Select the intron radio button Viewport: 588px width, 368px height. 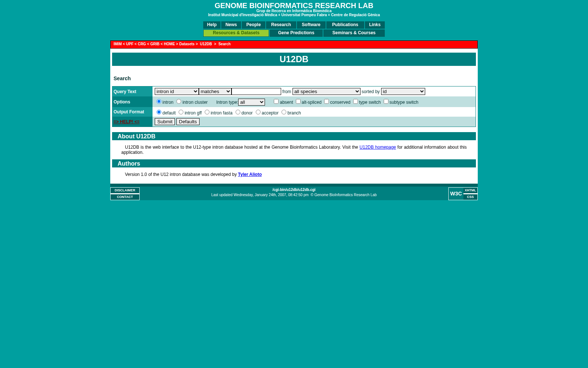(159, 102)
